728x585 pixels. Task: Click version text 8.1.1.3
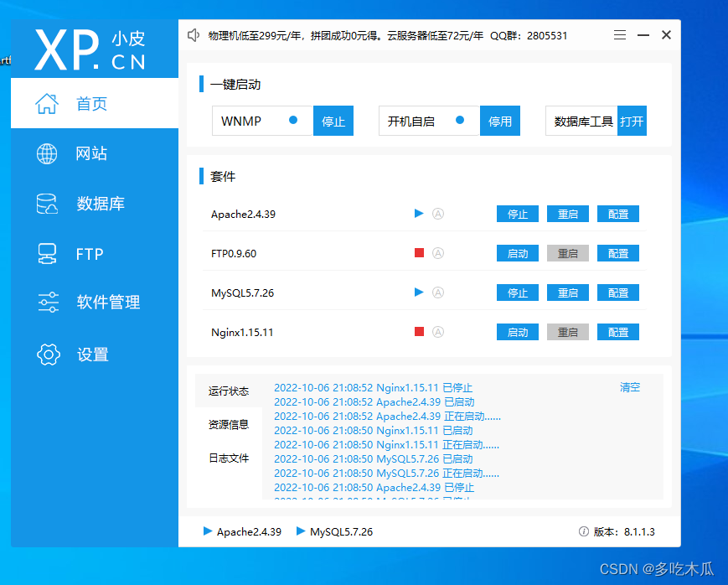[x=639, y=531]
